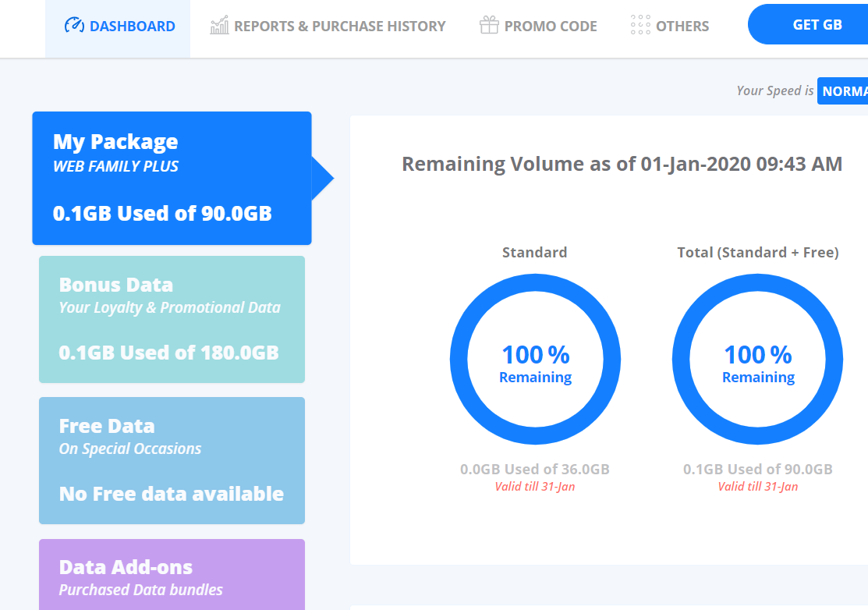Click the WEB FAMILY PLUS package name
868x610 pixels.
tap(115, 167)
